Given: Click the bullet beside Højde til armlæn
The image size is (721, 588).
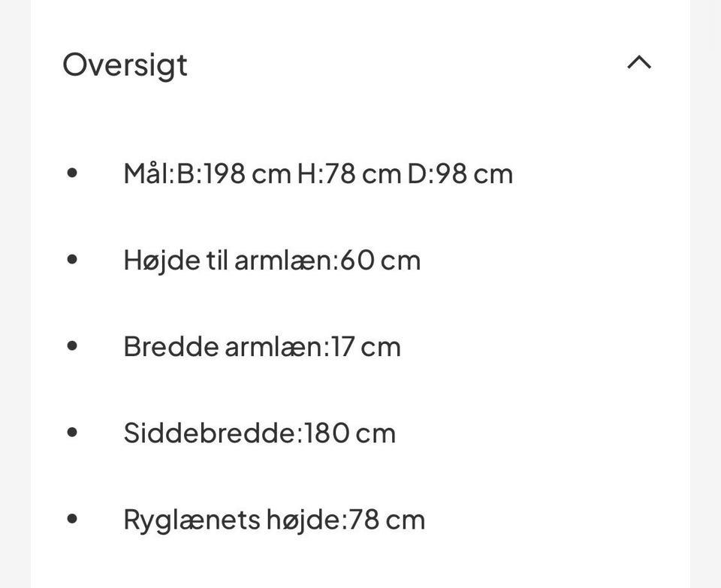Looking at the screenshot, I should (x=73, y=259).
